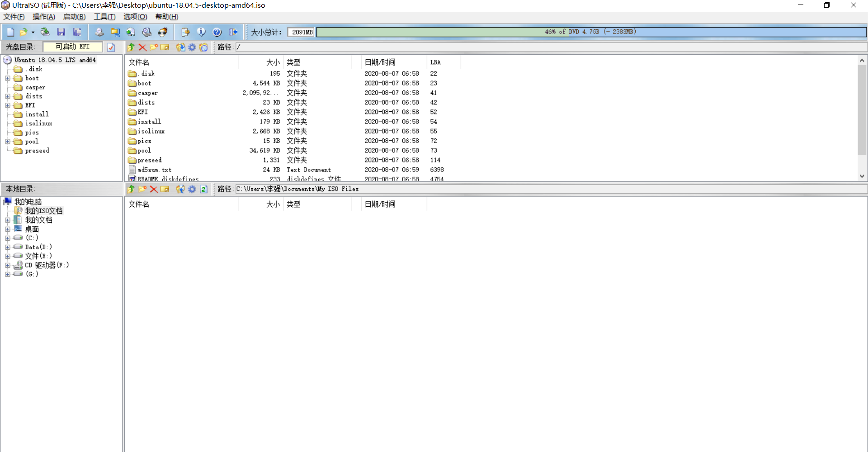Expand the EFI folder in disc tree

coord(8,105)
